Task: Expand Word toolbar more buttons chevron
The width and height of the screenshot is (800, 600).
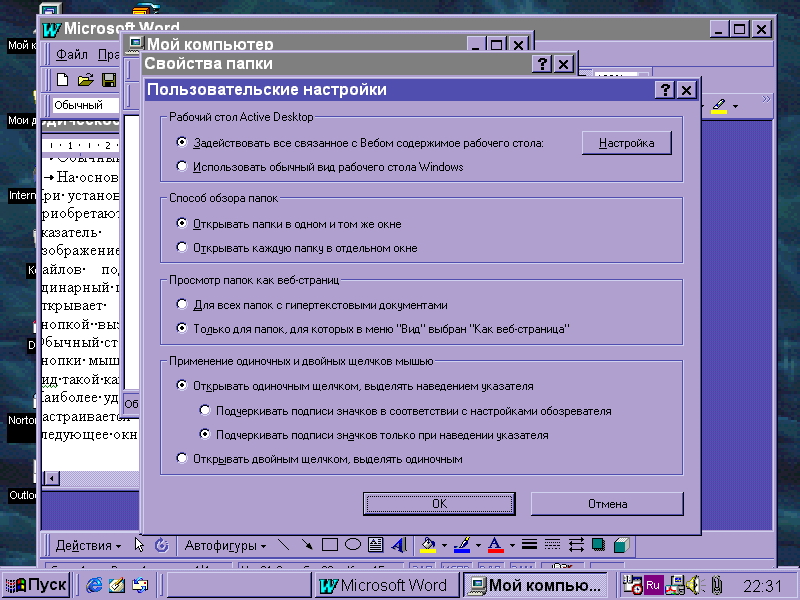Action: [766, 99]
